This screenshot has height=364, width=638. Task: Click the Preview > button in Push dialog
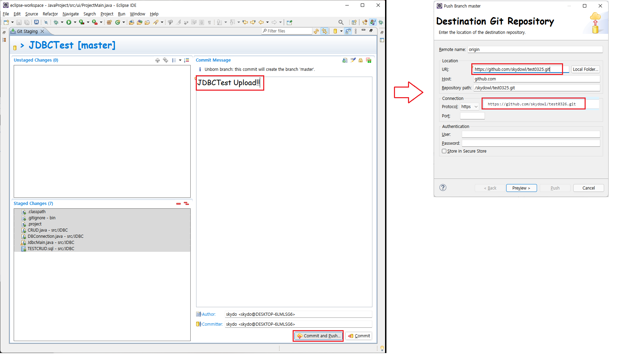521,188
